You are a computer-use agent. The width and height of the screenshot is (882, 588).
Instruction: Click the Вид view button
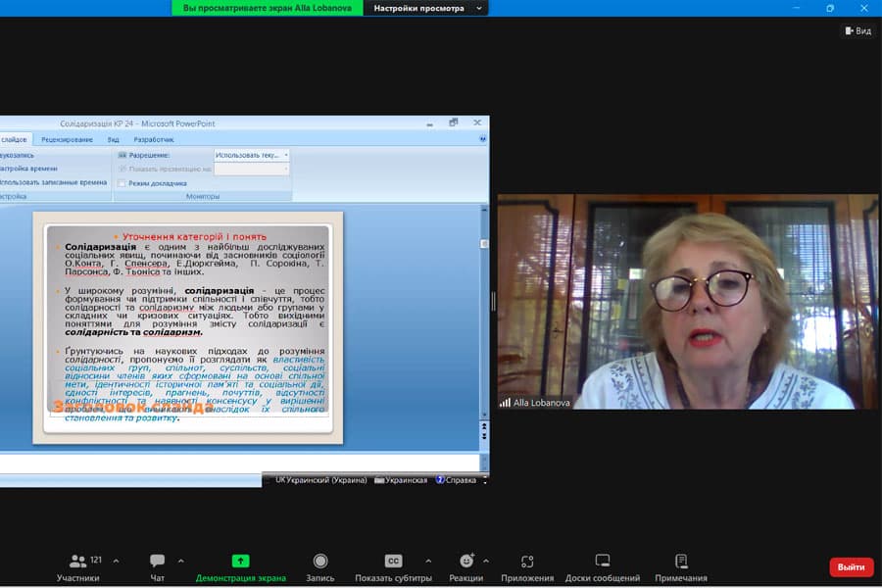tap(858, 31)
